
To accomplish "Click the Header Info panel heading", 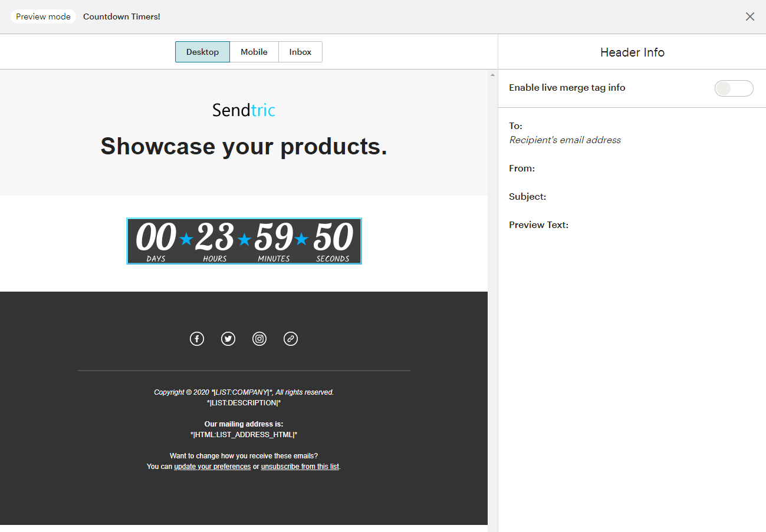I will coord(632,52).
